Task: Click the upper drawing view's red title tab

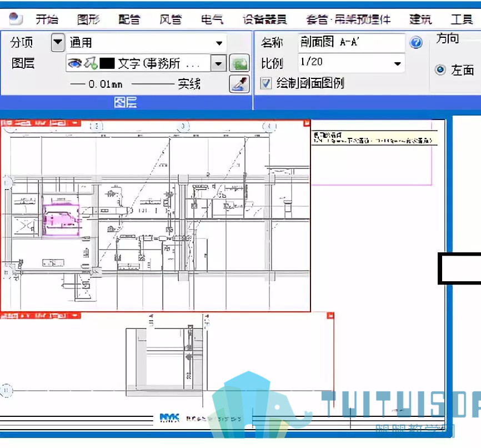Action: pyautogui.click(x=41, y=123)
